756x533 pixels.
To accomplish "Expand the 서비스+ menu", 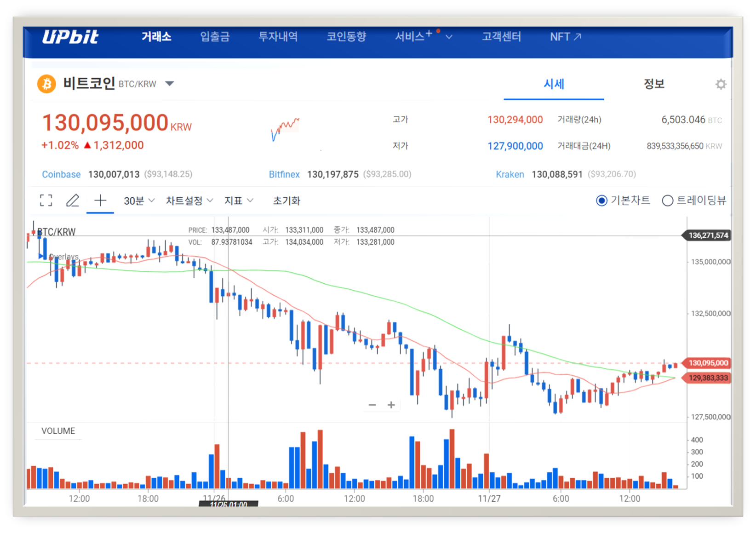I will point(424,36).
